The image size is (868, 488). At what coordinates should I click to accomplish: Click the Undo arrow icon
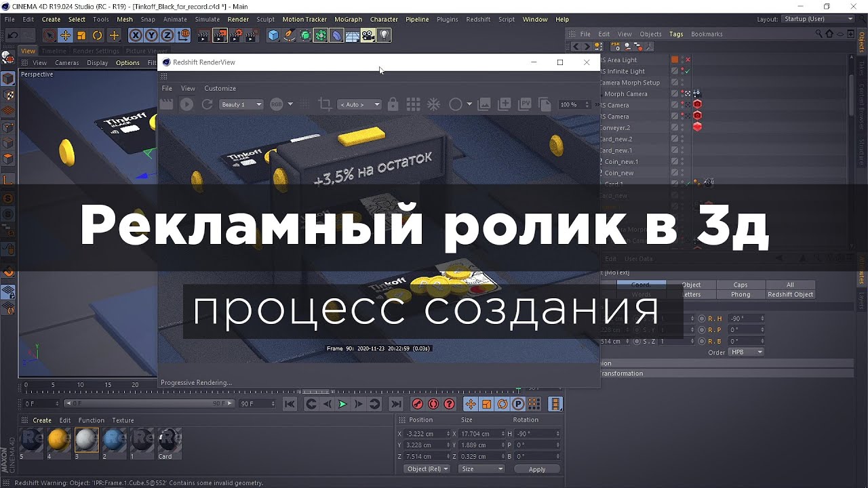pyautogui.click(x=12, y=35)
